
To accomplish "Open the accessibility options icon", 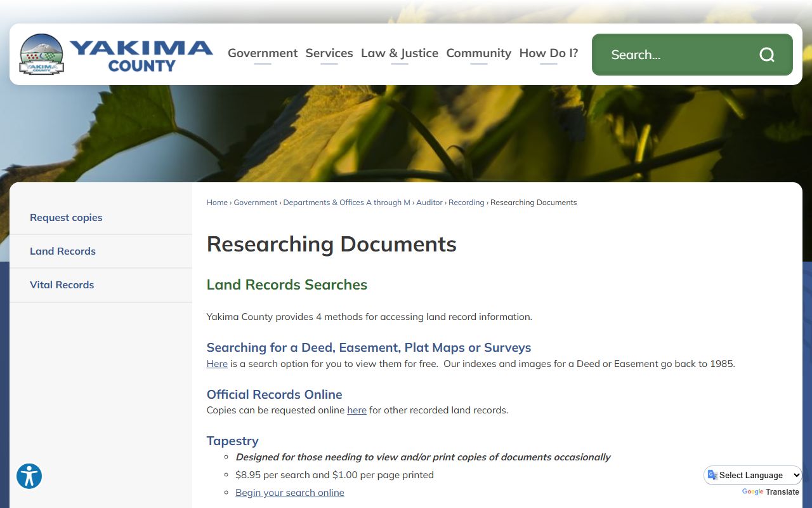I will (x=29, y=476).
